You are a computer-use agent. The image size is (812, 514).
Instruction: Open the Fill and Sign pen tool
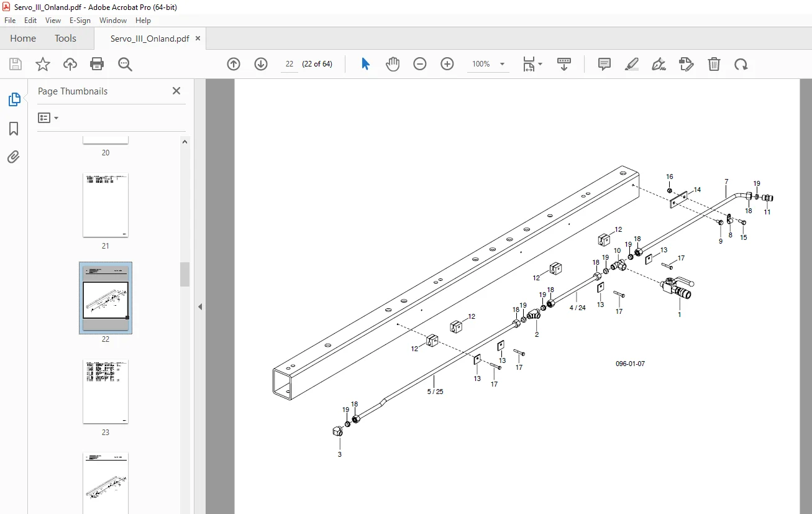coord(659,64)
